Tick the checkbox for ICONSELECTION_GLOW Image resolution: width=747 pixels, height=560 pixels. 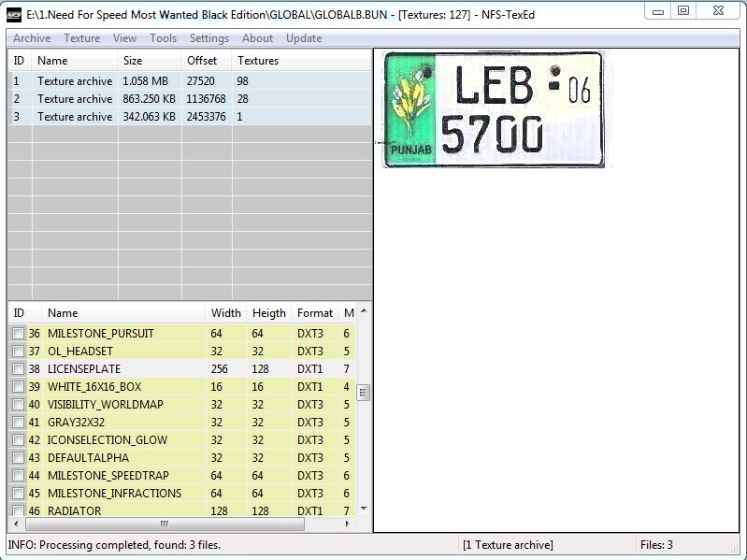tap(18, 440)
